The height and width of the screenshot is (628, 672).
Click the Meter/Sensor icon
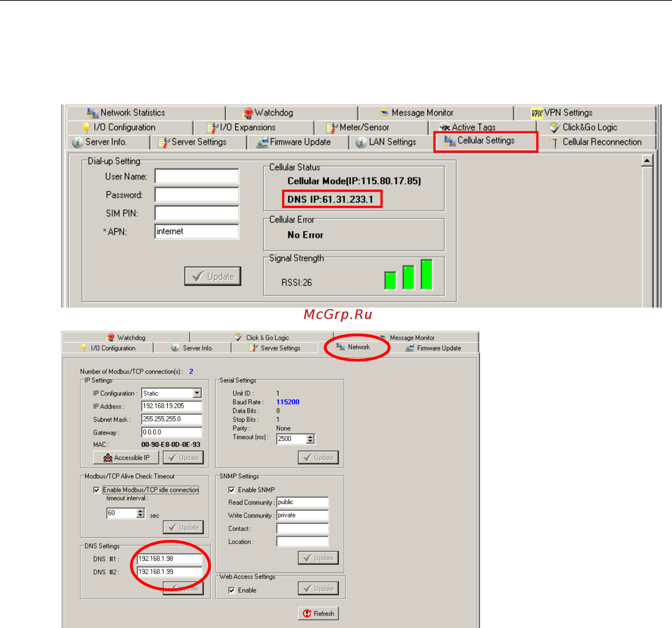tap(331, 128)
